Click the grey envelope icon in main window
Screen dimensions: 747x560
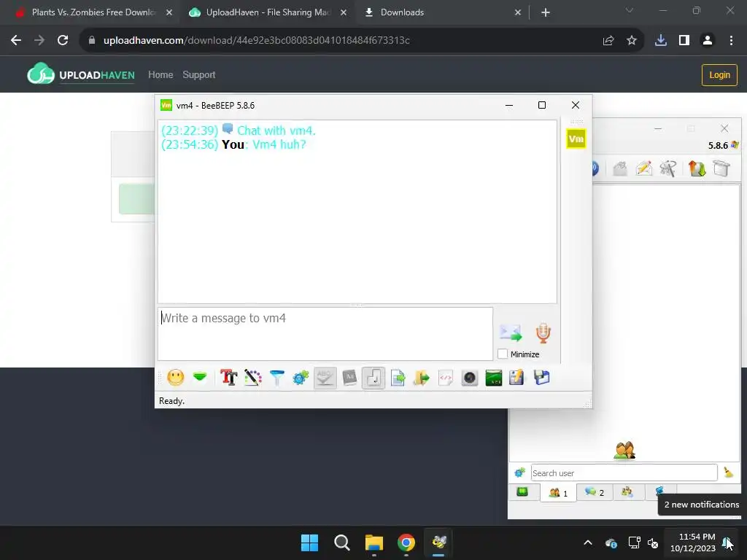(x=620, y=168)
